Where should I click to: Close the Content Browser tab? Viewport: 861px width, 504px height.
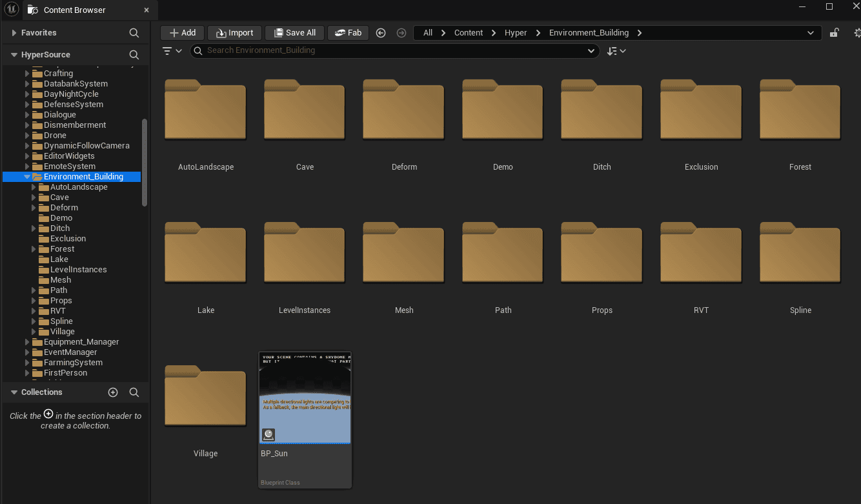click(x=147, y=10)
